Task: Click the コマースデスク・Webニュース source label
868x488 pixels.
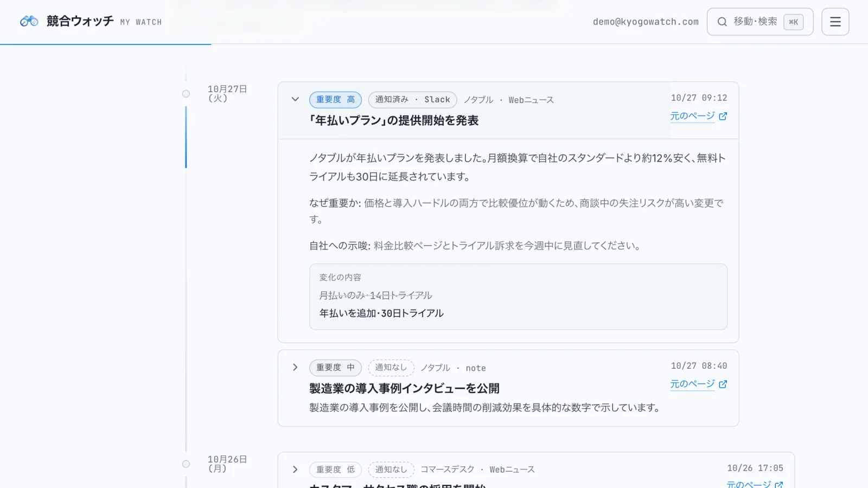Action: click(477, 470)
